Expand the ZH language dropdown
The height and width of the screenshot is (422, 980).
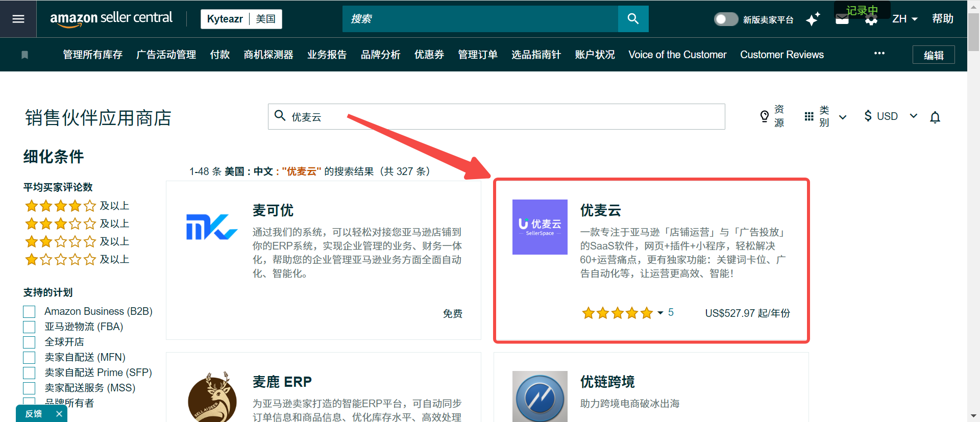pyautogui.click(x=904, y=19)
